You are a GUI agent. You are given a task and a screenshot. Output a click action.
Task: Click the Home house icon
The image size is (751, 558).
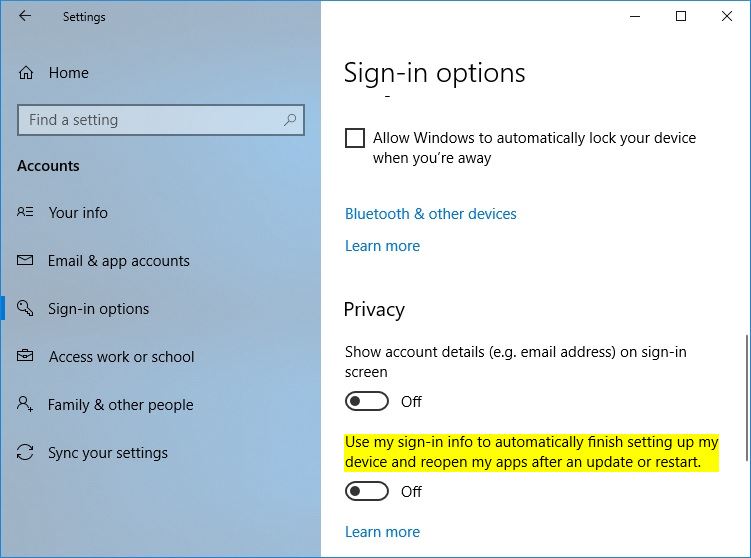pos(26,73)
